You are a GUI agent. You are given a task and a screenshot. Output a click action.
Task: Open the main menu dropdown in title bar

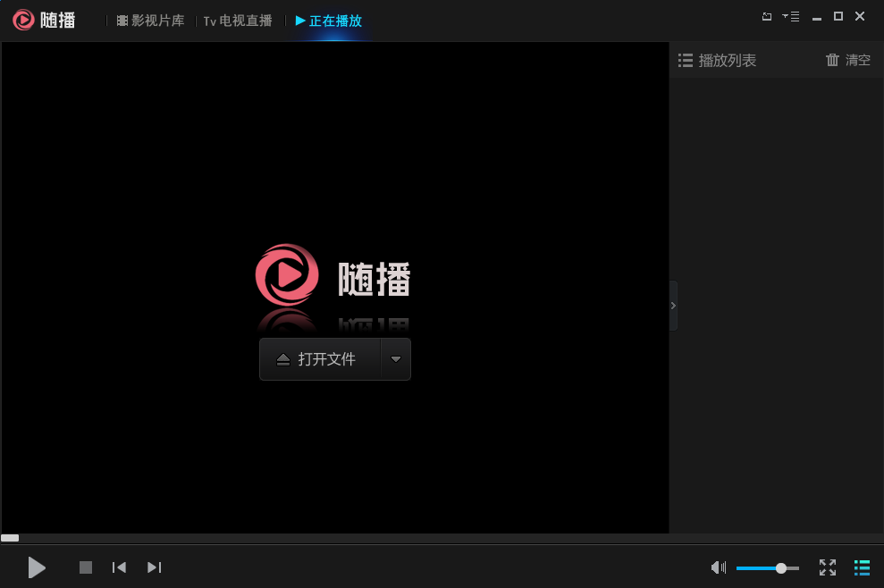tap(790, 16)
